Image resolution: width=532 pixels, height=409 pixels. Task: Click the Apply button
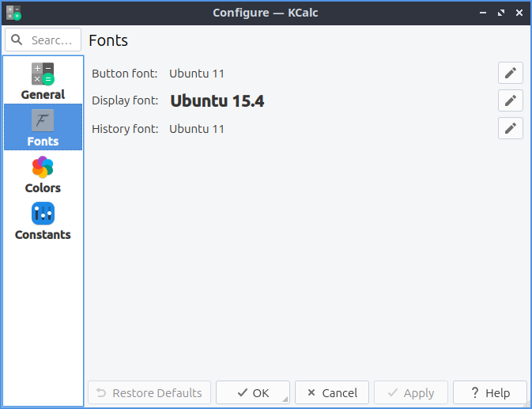(x=411, y=392)
